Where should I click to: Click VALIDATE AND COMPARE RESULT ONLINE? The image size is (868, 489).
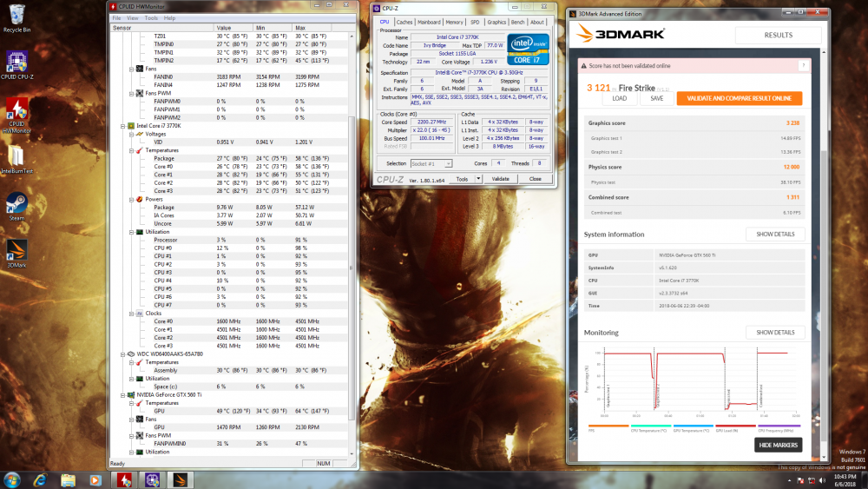tap(739, 98)
